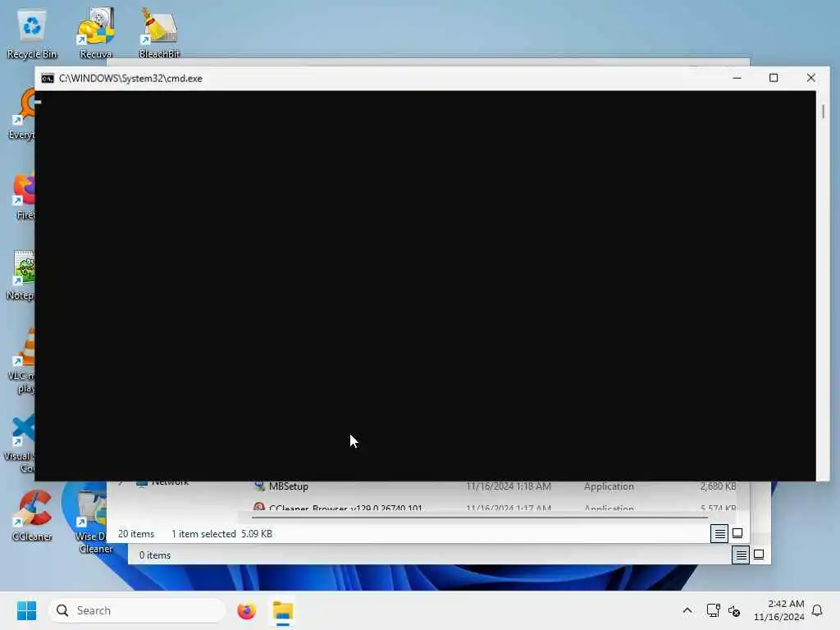Select CCleaner Browser file in Explorer list
840x630 pixels.
345,507
